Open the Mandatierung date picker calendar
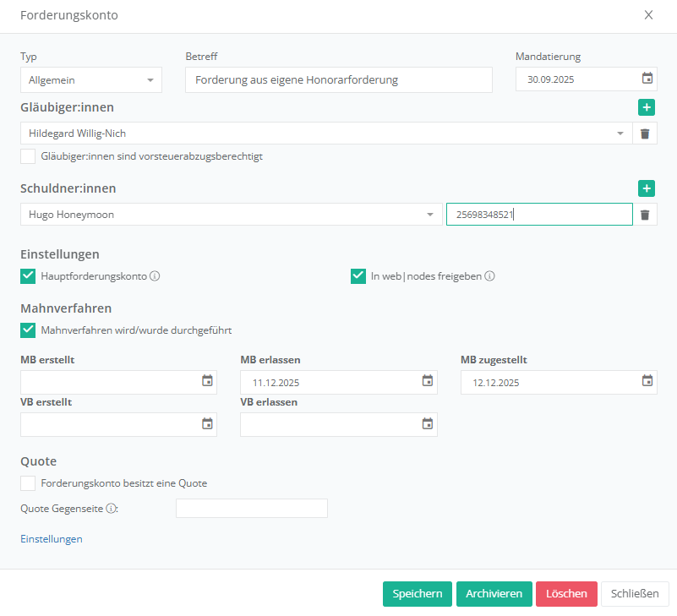Screen dimensions: 677x616 pos(647,79)
